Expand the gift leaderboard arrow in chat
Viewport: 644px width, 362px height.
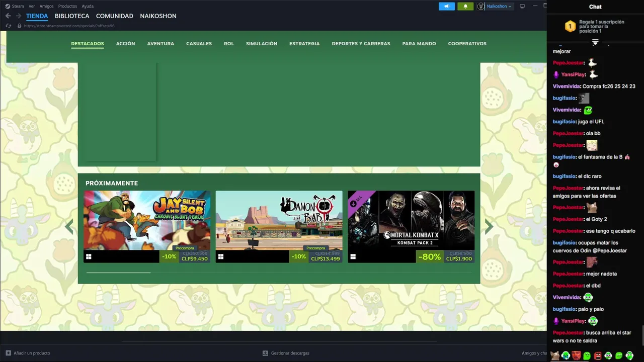coord(595,42)
